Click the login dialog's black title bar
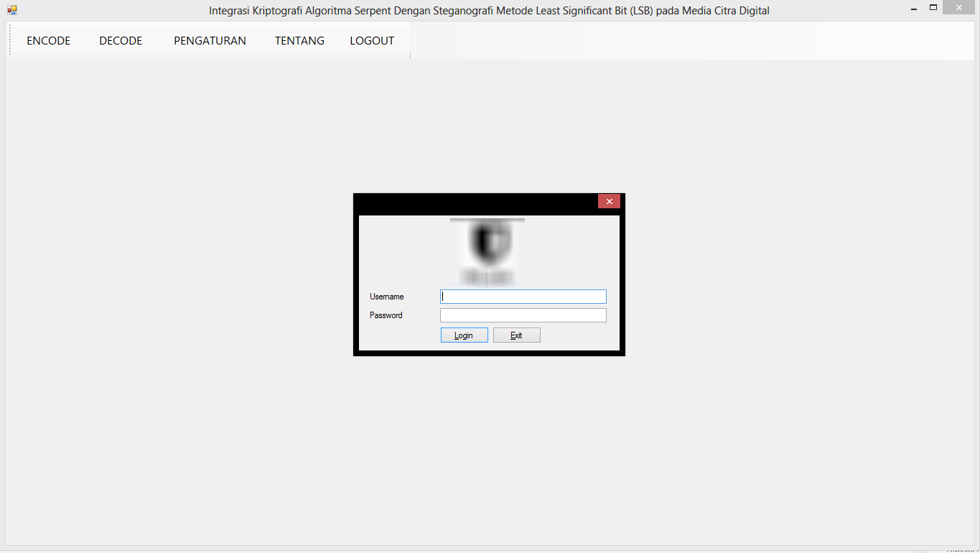The image size is (980, 553). [x=474, y=202]
